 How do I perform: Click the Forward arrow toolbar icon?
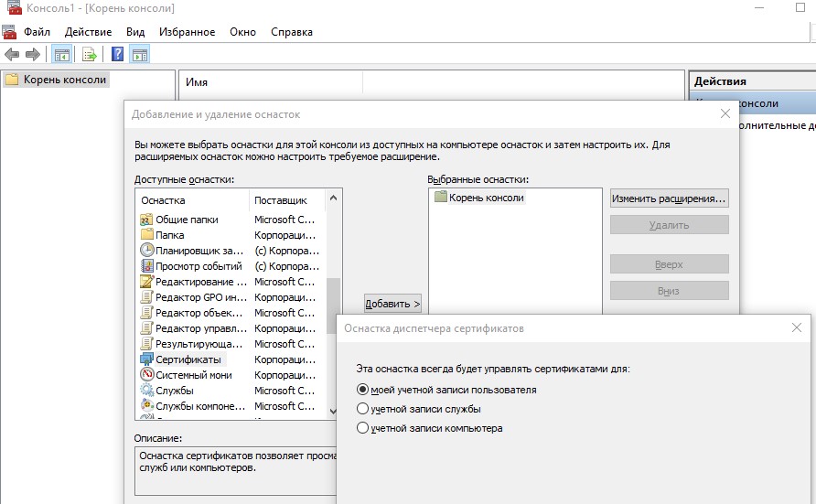click(32, 55)
